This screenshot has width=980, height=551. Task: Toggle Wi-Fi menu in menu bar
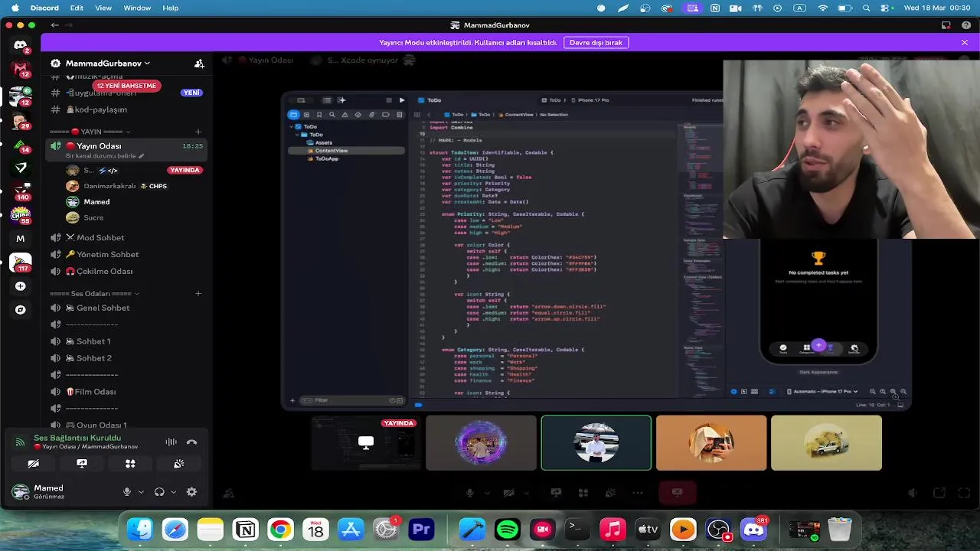pyautogui.click(x=823, y=8)
